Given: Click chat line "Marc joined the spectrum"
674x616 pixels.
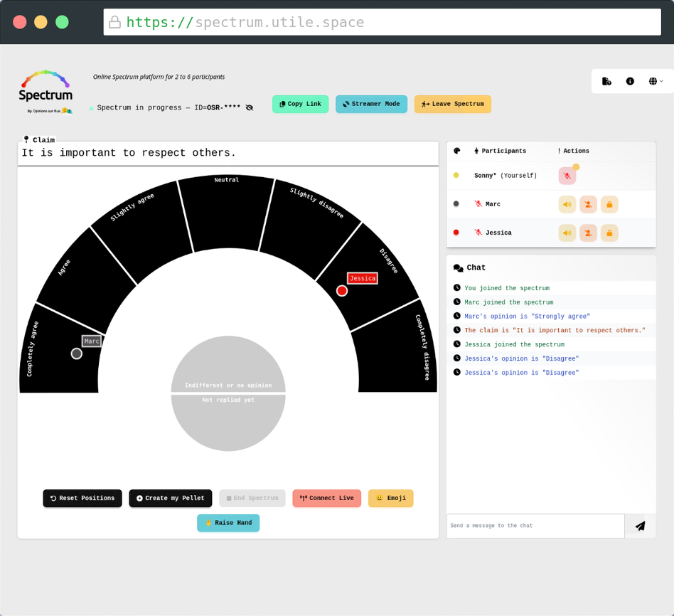Looking at the screenshot, I should [x=509, y=302].
